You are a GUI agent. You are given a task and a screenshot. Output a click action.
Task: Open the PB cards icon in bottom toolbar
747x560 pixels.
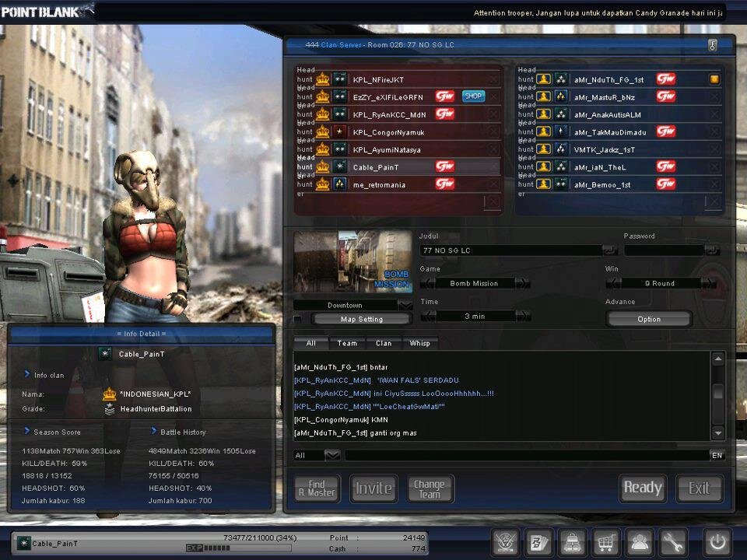click(x=538, y=542)
